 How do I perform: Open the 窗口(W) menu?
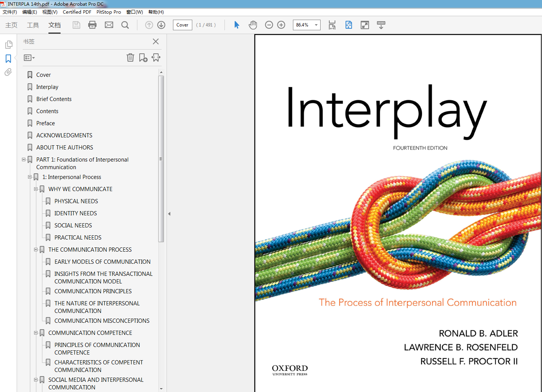[x=135, y=12]
